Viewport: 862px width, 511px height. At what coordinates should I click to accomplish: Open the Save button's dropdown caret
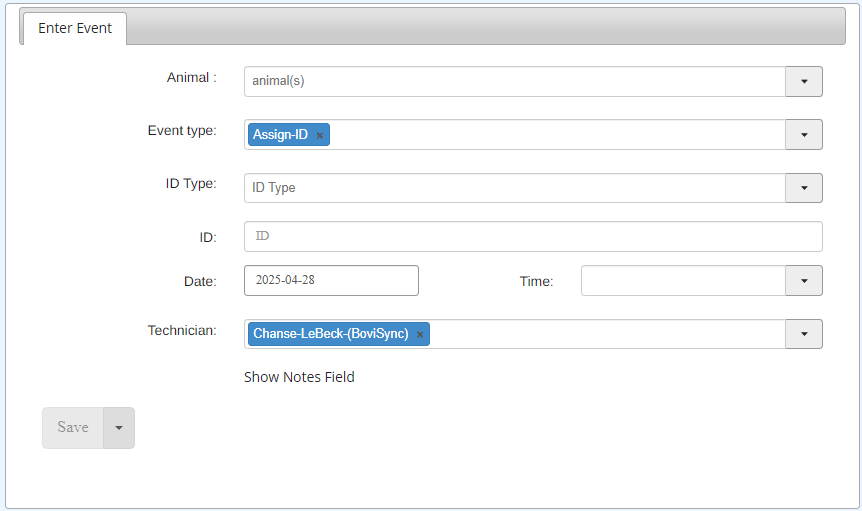119,428
